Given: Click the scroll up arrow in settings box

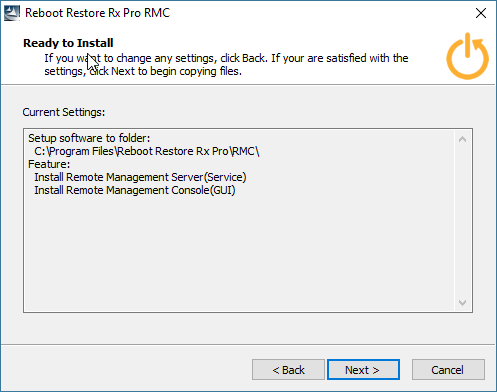Looking at the screenshot, I should pos(462,139).
